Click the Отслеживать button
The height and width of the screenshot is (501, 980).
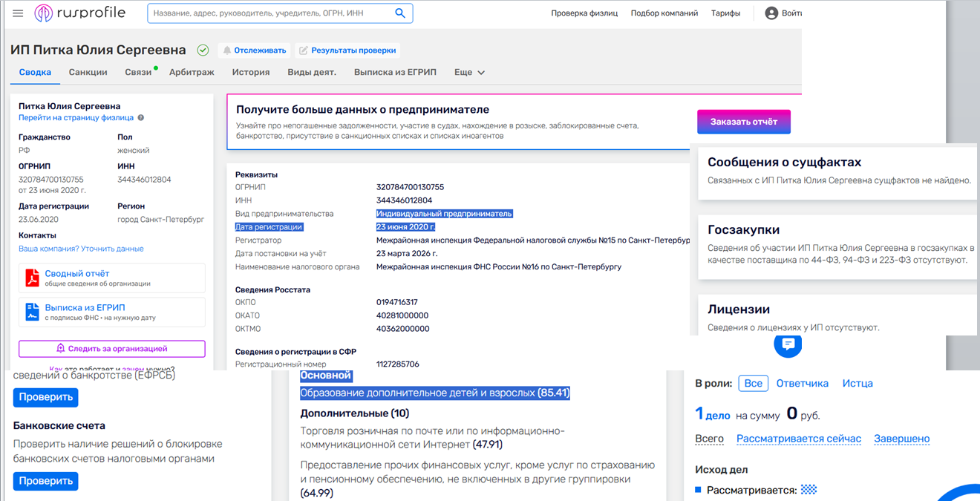tap(255, 50)
